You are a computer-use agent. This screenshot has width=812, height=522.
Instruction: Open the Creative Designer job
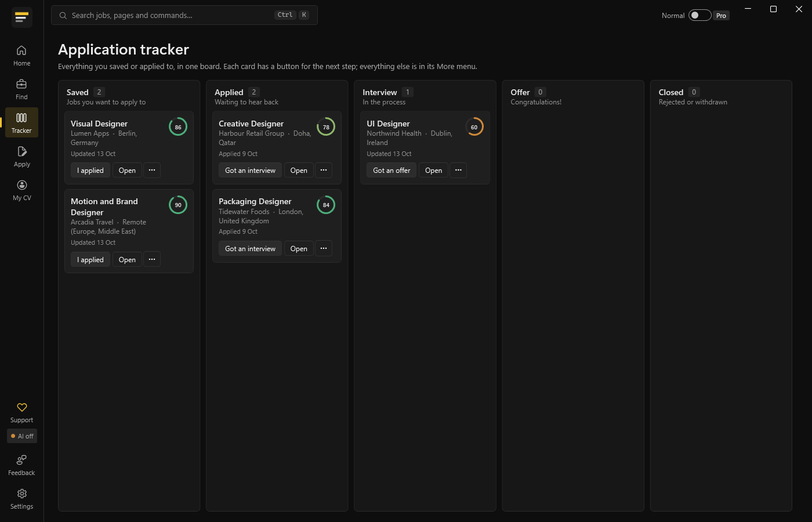299,170
